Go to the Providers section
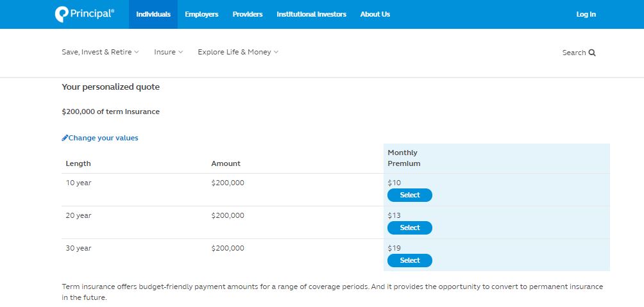Viewport: 644px width, 307px height. (247, 14)
